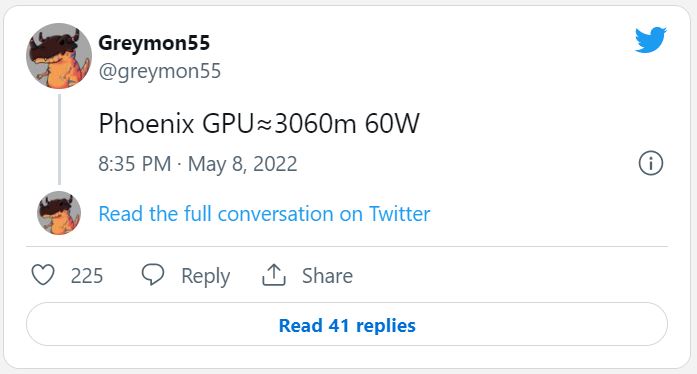Screen dimensions: 697x374
Task: Click the small avatar beside conversation link
Action: [x=59, y=213]
